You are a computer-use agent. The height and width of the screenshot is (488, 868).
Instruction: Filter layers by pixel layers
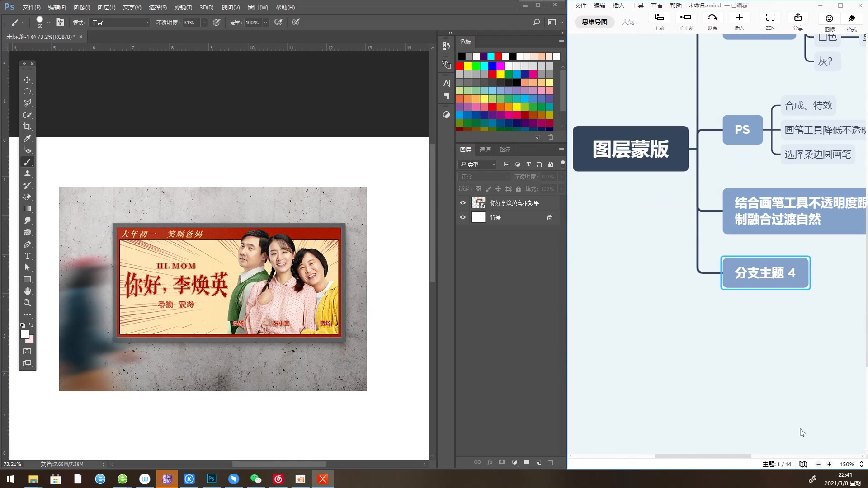(x=506, y=164)
